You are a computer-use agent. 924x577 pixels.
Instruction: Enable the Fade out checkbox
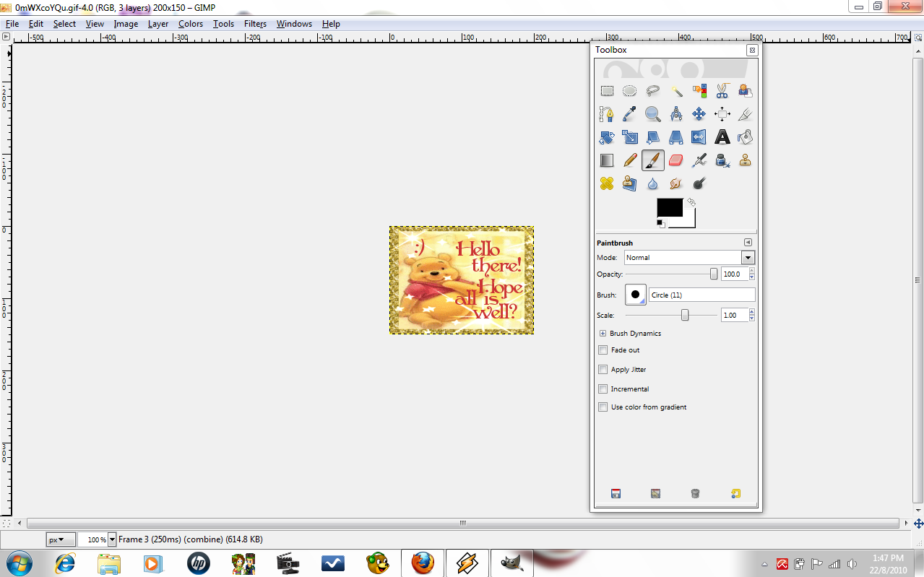603,350
